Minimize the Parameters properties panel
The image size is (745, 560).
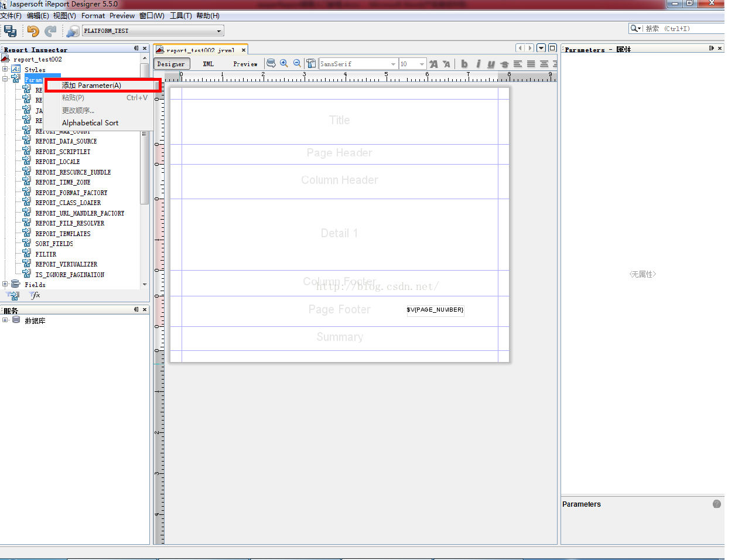[x=712, y=49]
